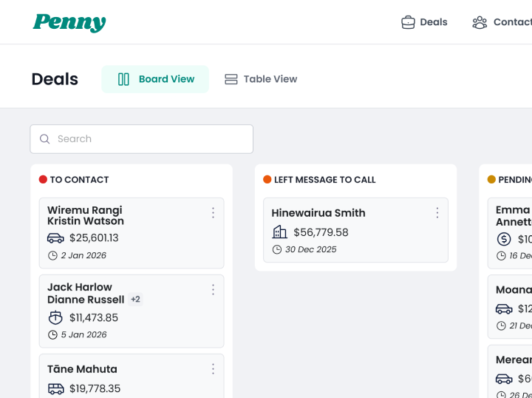Click the $56,779.58 amount

(321, 232)
